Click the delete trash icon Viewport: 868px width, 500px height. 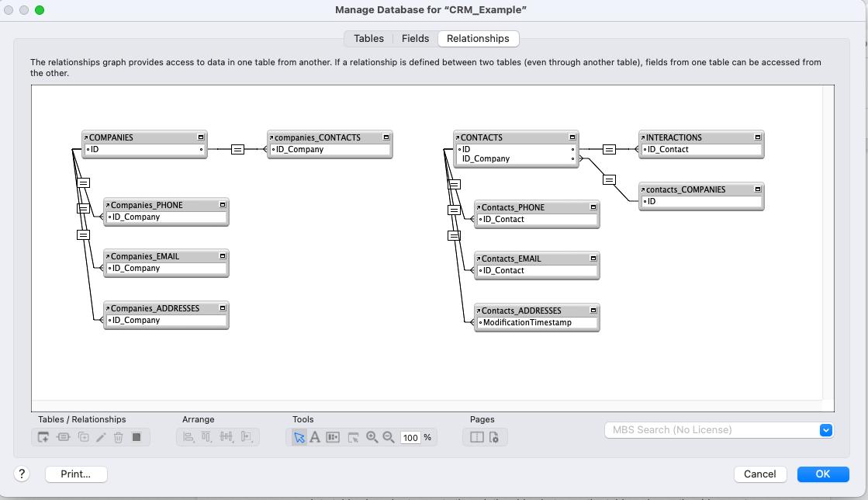119,437
